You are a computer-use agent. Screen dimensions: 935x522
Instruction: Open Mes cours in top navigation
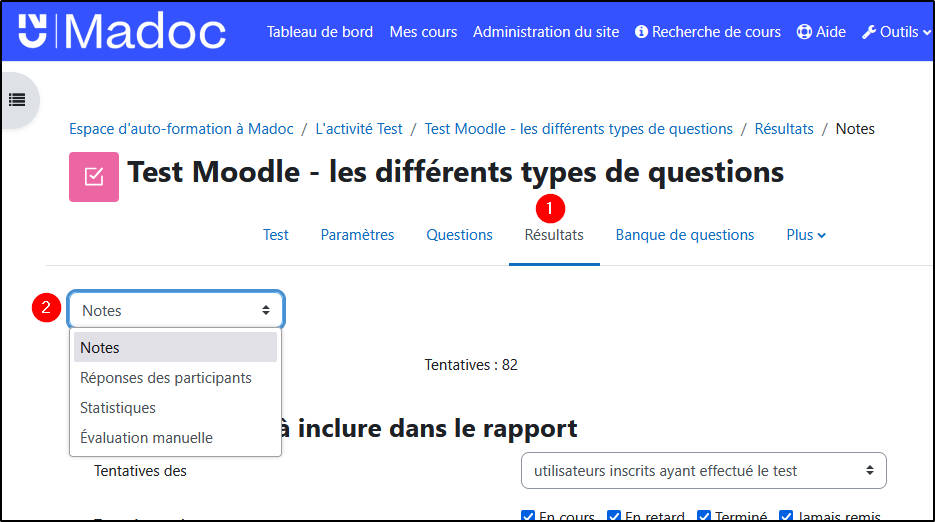pyautogui.click(x=423, y=32)
